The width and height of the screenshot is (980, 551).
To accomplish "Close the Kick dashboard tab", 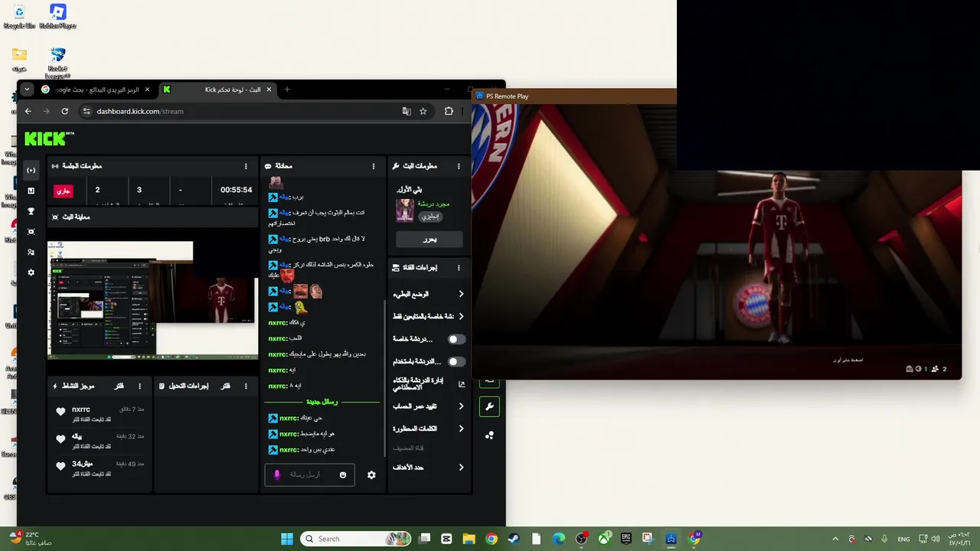I will point(269,90).
